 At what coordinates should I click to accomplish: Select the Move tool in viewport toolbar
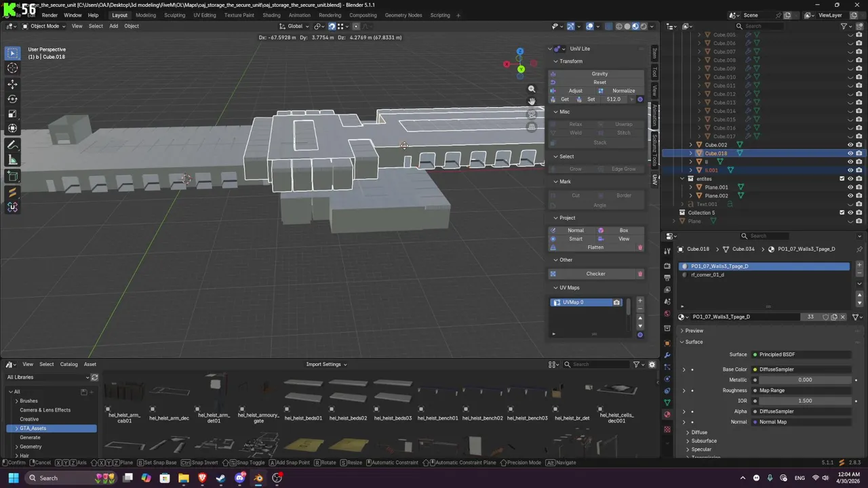(x=12, y=84)
